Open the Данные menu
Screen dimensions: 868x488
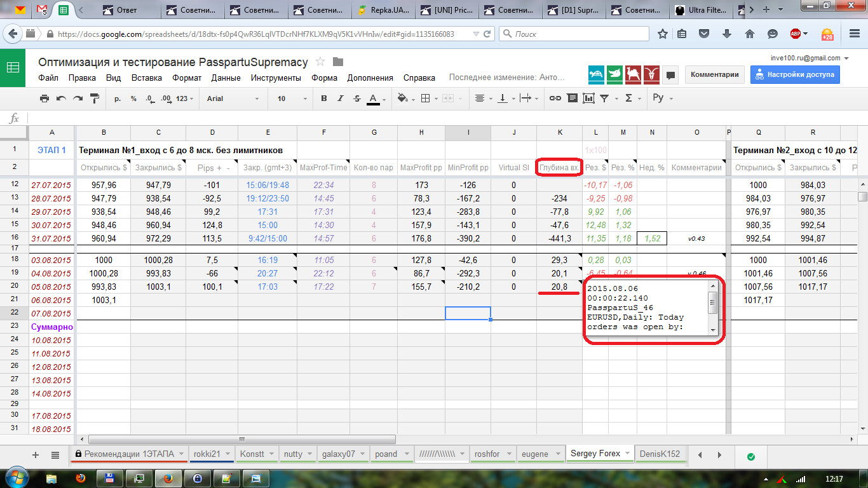tap(226, 78)
